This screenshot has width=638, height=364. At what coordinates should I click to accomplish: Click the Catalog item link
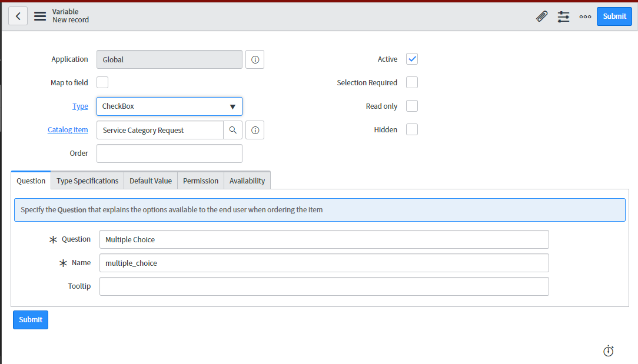coord(67,129)
